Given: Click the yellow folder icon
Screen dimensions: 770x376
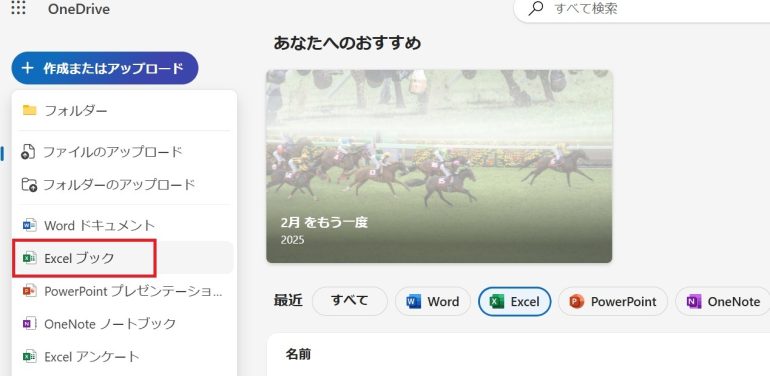Looking at the screenshot, I should click(29, 110).
